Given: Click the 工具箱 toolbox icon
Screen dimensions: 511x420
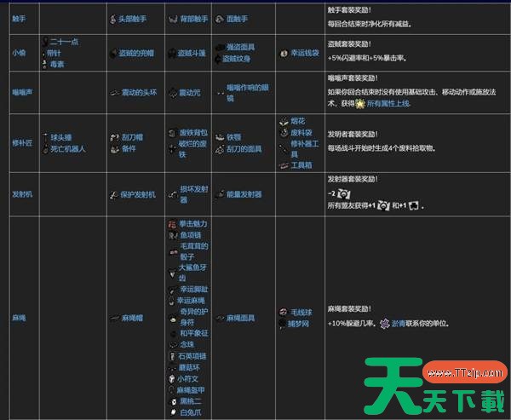Looking at the screenshot, I should pyautogui.click(x=284, y=165).
